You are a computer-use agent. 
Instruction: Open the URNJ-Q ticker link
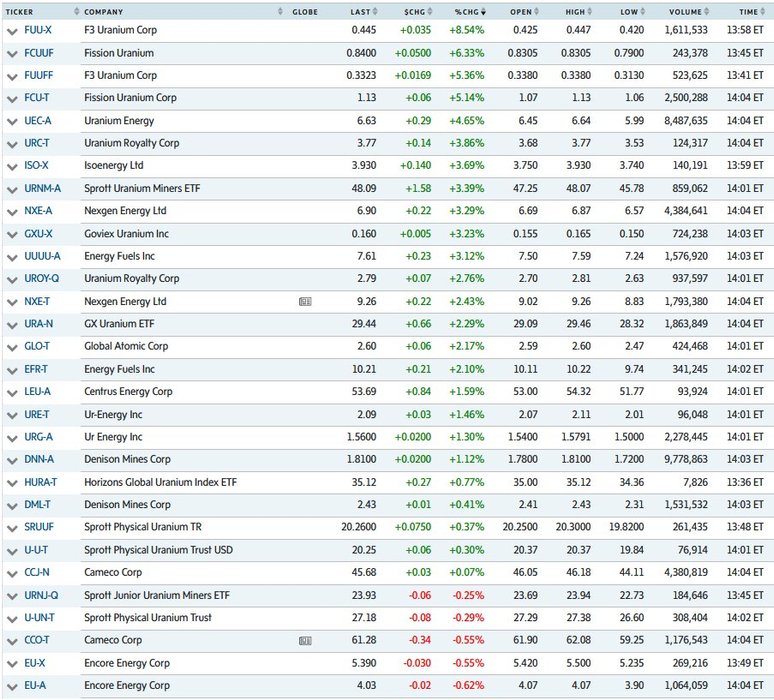click(41, 595)
